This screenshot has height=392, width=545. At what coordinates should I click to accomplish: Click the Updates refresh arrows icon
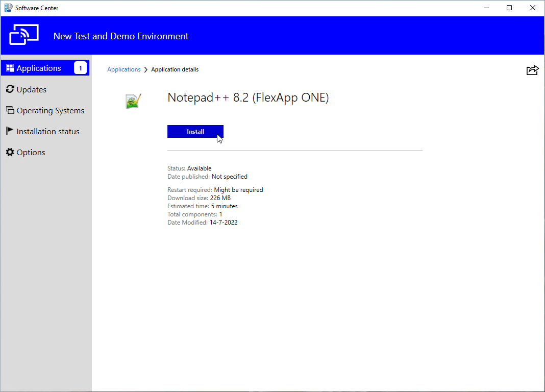coord(10,89)
